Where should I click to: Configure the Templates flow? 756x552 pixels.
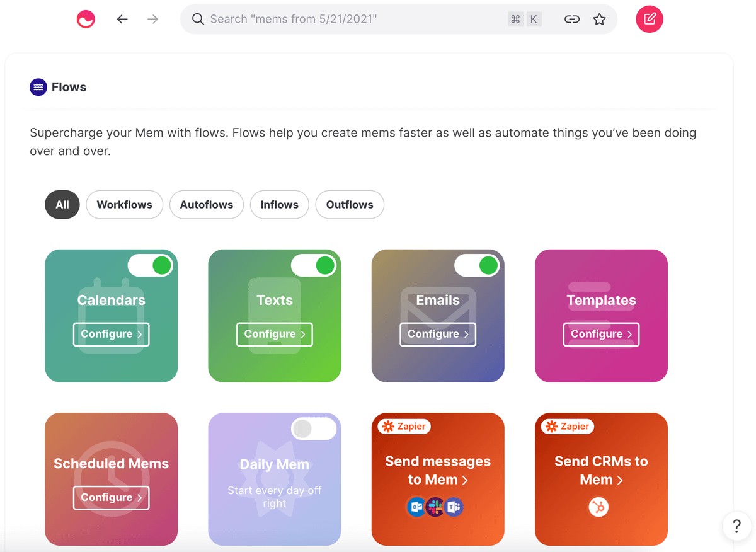point(601,334)
